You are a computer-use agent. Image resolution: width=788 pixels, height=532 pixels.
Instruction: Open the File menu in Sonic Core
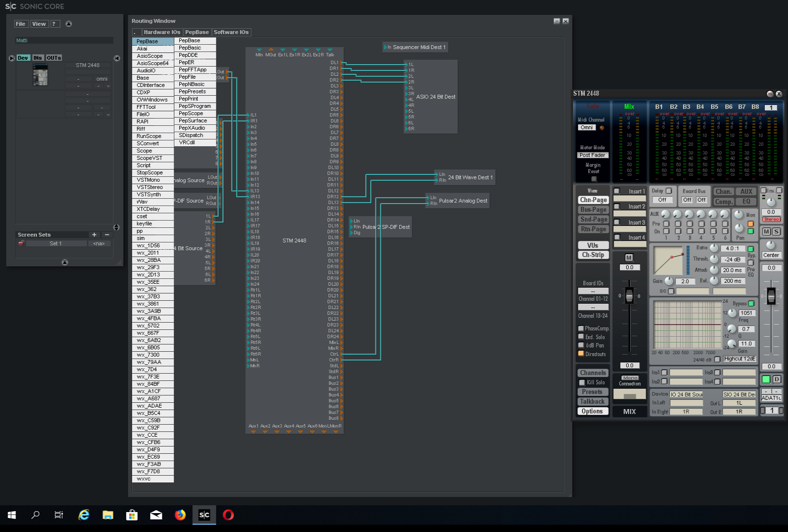20,24
